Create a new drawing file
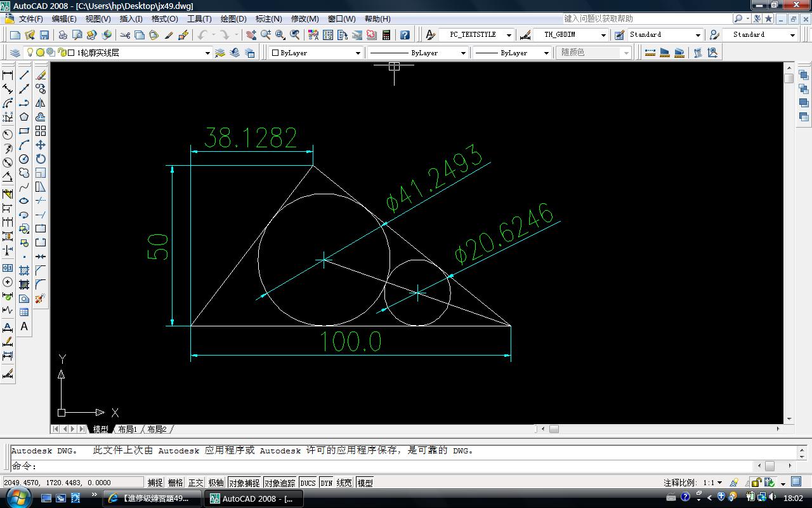Screen dimensions: 812x508 click(15, 35)
